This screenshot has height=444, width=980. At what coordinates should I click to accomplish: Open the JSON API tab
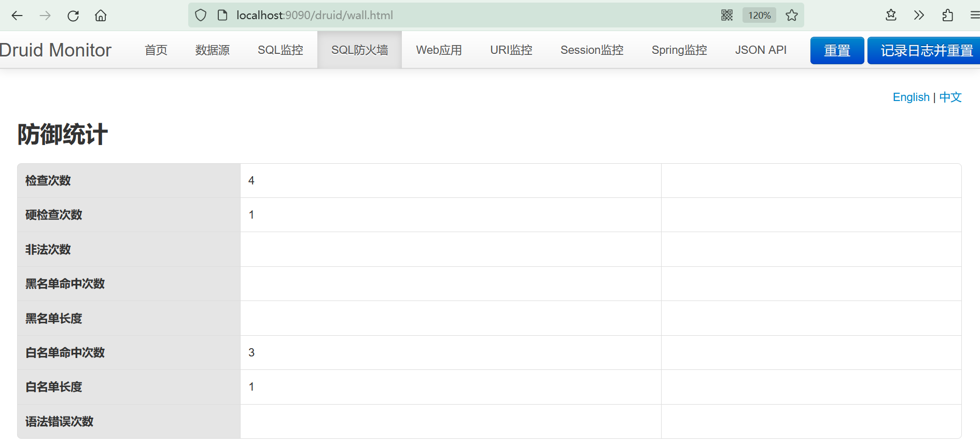(761, 50)
